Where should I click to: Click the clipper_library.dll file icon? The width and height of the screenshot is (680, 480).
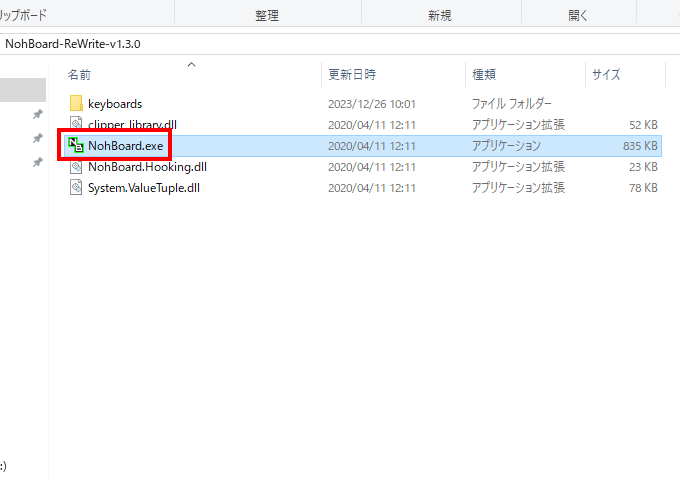76,123
